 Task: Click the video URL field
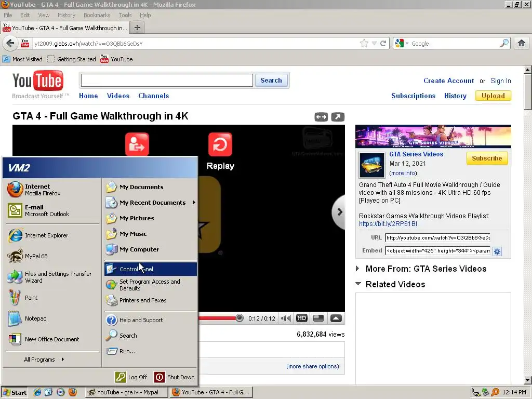(437, 237)
